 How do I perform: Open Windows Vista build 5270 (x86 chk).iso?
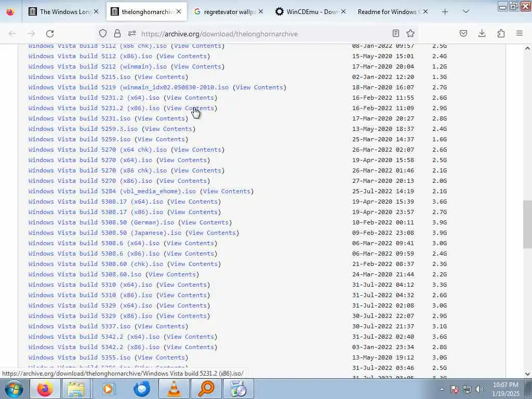tap(98, 170)
